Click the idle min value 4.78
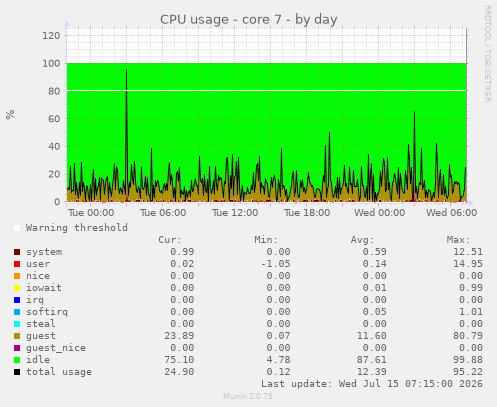Image resolution: width=497 pixels, height=407 pixels. click(278, 360)
